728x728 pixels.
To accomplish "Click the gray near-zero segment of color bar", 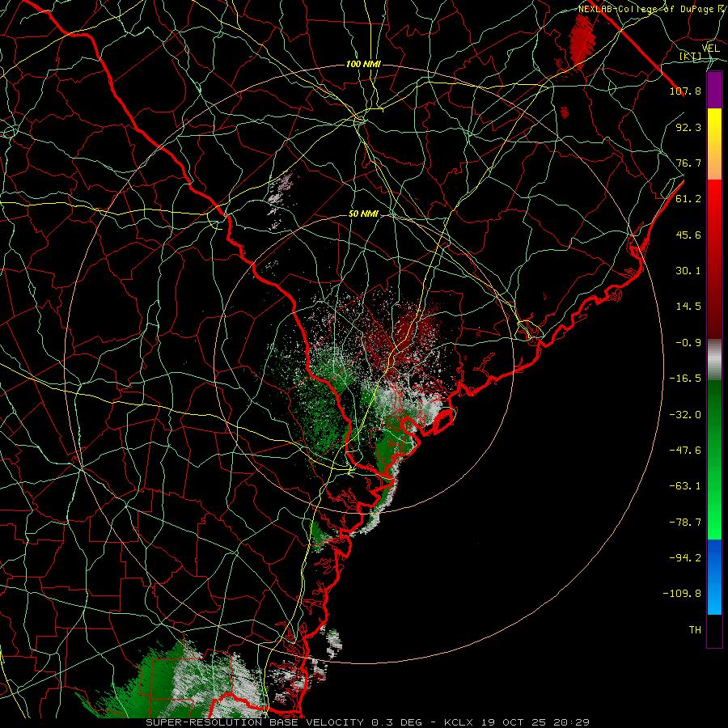I will (x=714, y=359).
